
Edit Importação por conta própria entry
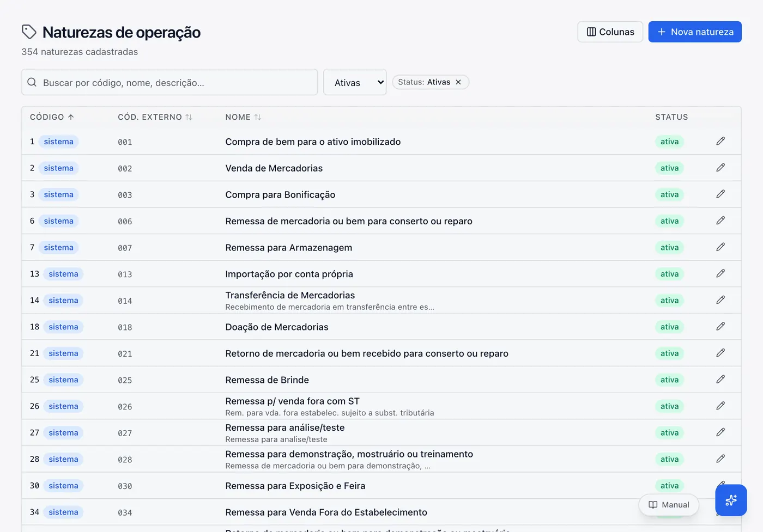[x=720, y=273]
